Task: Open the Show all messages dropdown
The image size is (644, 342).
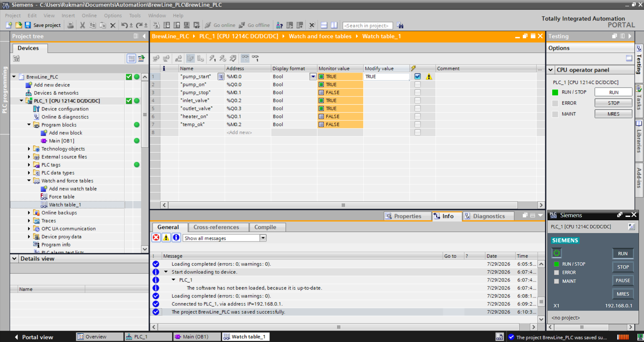Action: pyautogui.click(x=263, y=238)
